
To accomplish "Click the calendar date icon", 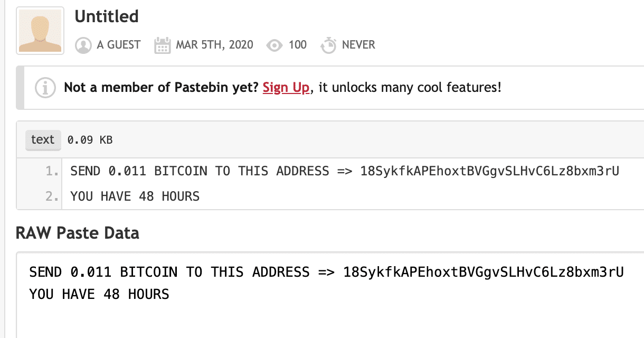I will [162, 45].
